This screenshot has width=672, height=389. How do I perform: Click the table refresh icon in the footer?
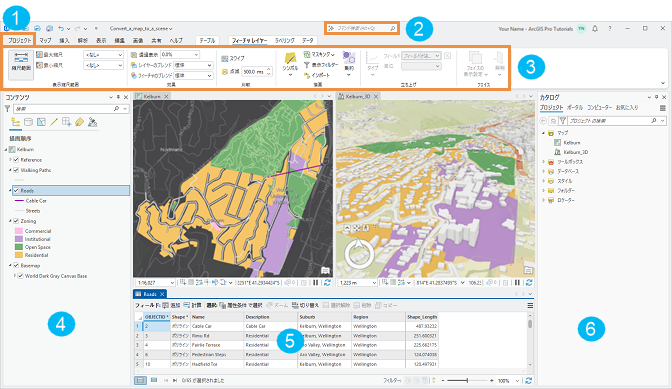(x=528, y=380)
